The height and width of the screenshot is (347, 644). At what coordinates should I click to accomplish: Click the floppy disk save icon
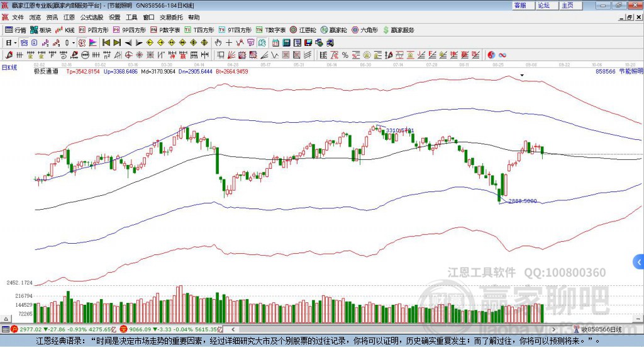(308, 43)
